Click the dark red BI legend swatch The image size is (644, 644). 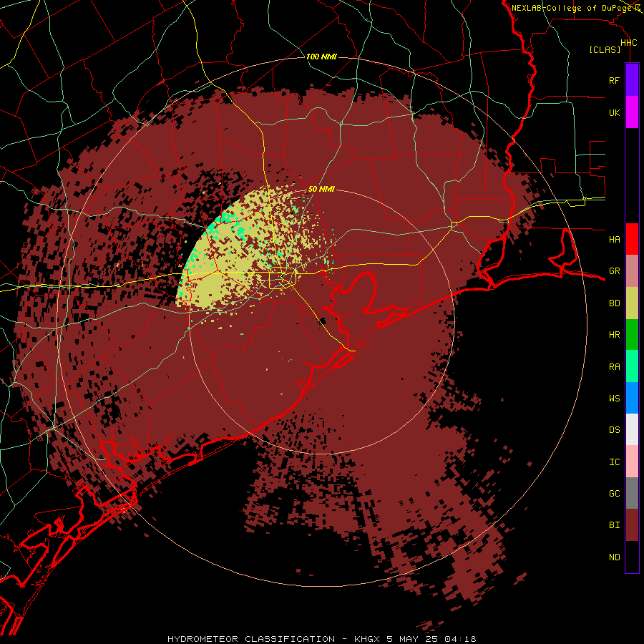(632, 525)
